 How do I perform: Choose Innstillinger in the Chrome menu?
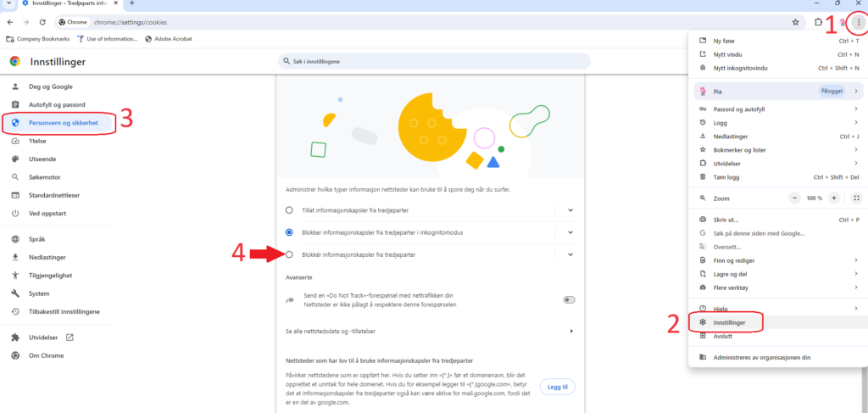click(728, 322)
